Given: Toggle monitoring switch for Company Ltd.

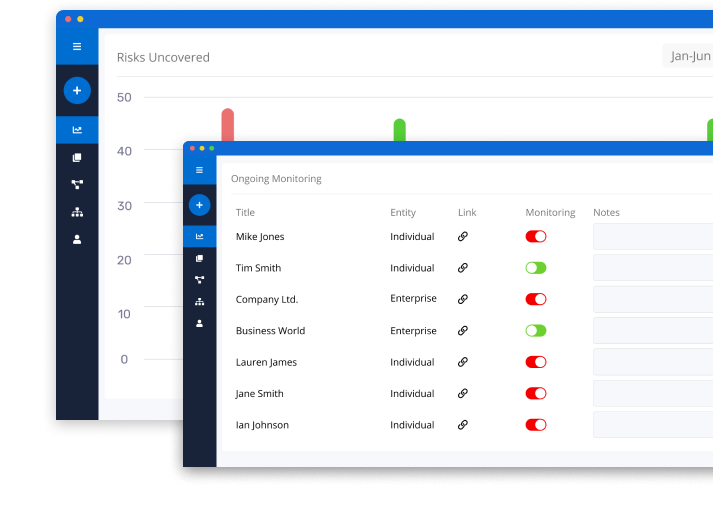Looking at the screenshot, I should tap(536, 299).
